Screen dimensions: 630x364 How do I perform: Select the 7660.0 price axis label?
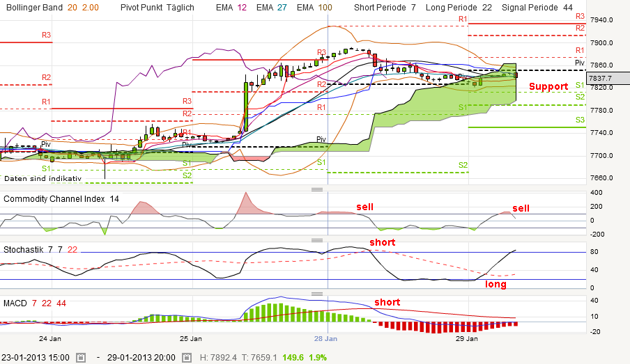pos(601,177)
